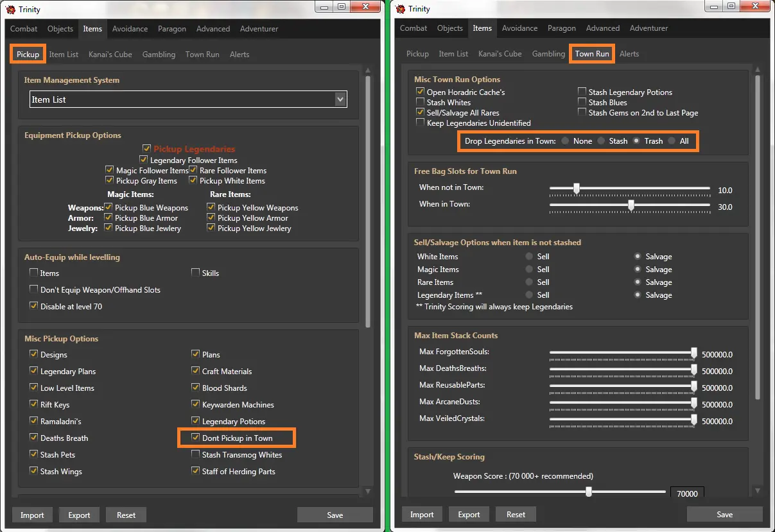Open the Alerts tab in right window

click(x=629, y=54)
